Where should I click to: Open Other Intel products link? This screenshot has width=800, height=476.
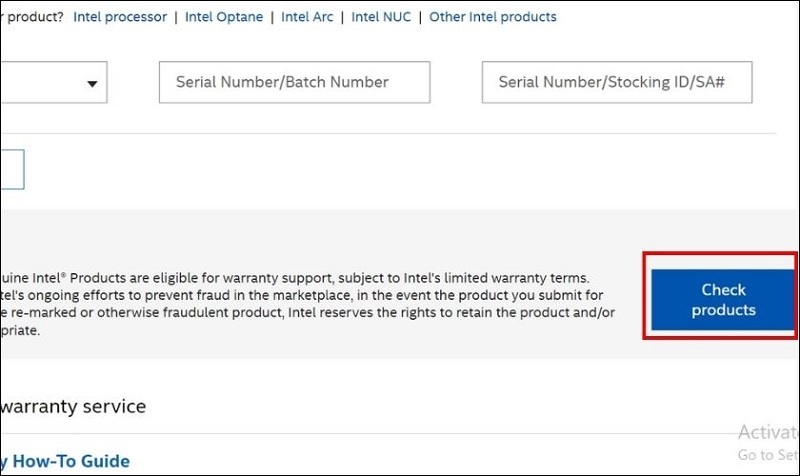tap(493, 17)
